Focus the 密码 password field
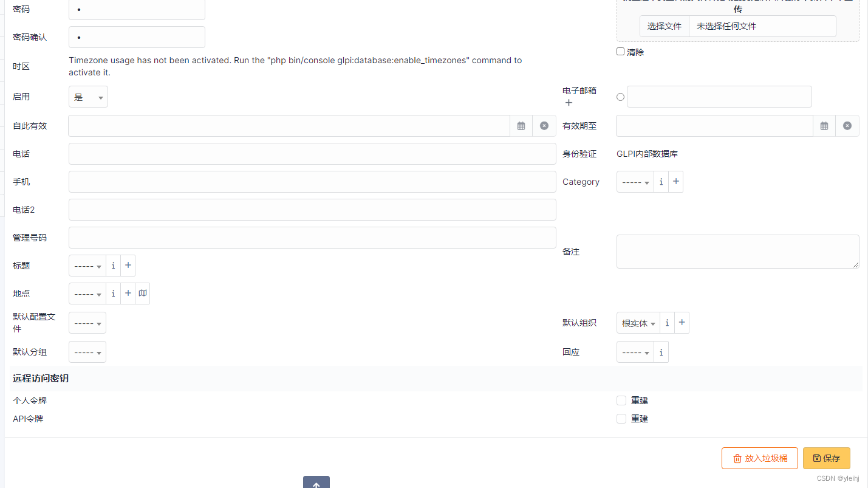This screenshot has height=488, width=868. pos(137,10)
